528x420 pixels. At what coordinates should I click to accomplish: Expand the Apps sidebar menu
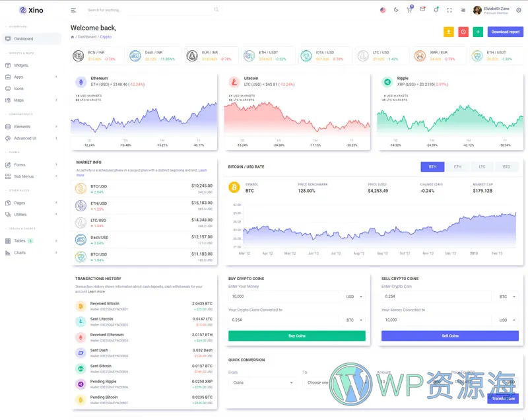pyautogui.click(x=30, y=77)
